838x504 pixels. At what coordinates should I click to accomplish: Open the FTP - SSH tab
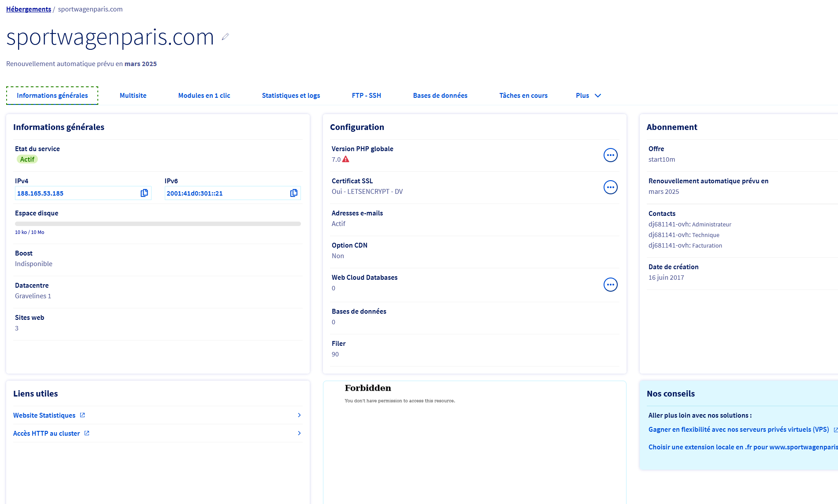pyautogui.click(x=366, y=96)
